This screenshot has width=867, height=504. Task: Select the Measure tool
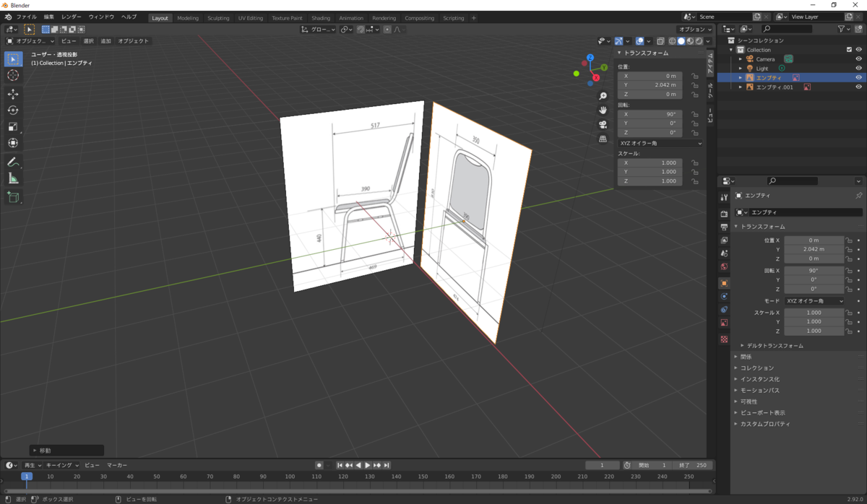coord(13,178)
